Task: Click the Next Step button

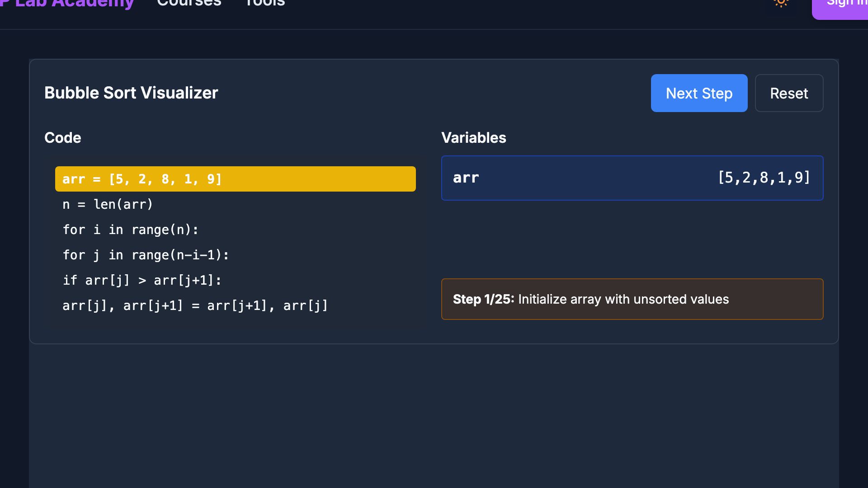Action: coord(699,93)
